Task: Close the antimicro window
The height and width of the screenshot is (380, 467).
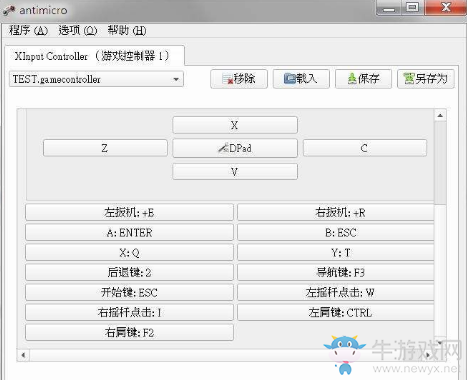Action: (446, 8)
